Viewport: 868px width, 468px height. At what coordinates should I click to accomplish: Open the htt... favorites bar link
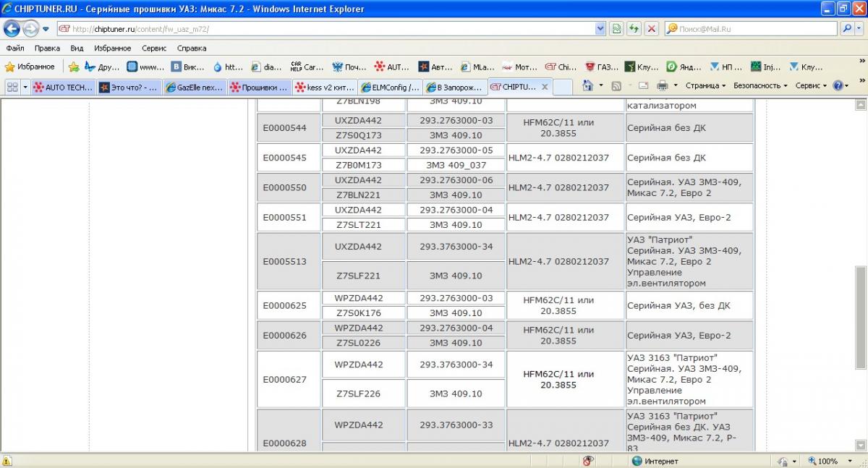point(229,67)
